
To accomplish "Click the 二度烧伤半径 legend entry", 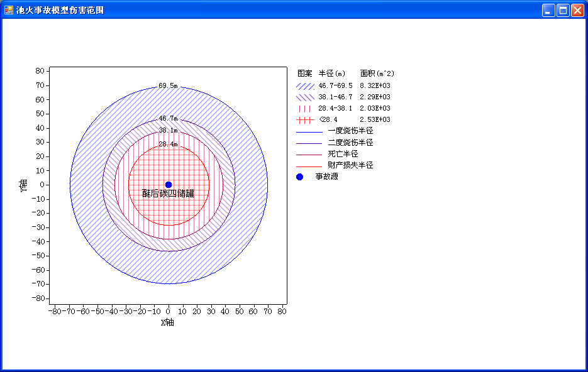I will 350,143.
